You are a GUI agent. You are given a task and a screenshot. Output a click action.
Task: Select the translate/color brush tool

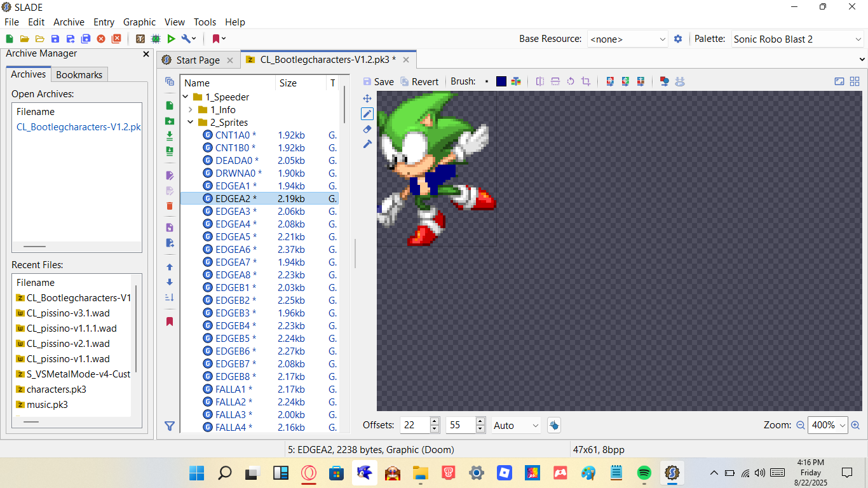[367, 144]
